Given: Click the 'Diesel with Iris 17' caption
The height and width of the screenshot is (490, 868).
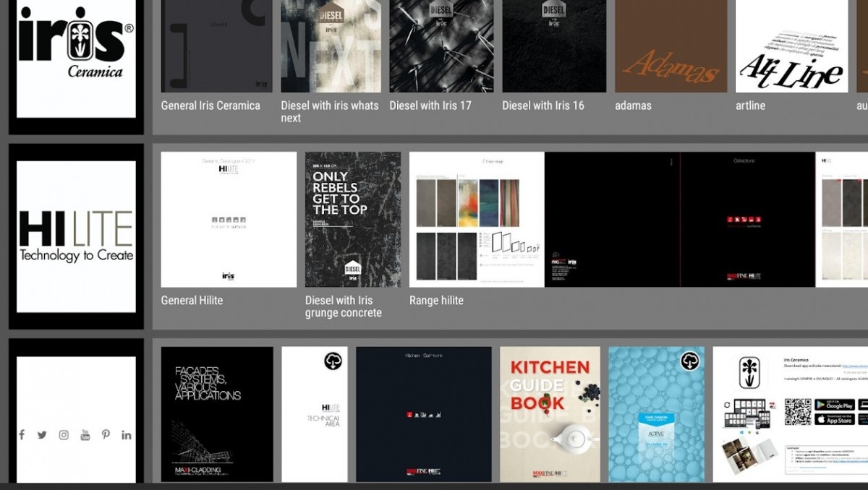Looking at the screenshot, I should (x=430, y=106).
